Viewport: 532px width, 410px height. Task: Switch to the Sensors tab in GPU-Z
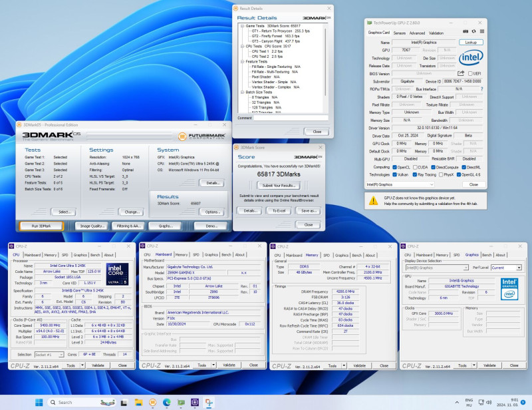[x=400, y=33]
